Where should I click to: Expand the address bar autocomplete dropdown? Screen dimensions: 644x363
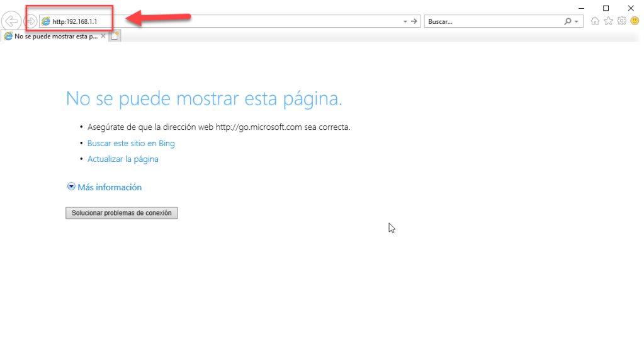click(405, 21)
